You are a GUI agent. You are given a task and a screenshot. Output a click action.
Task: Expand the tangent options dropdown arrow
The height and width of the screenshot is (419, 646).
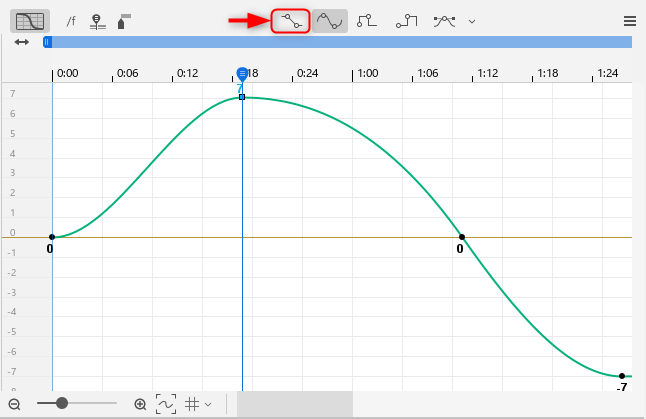(x=472, y=21)
